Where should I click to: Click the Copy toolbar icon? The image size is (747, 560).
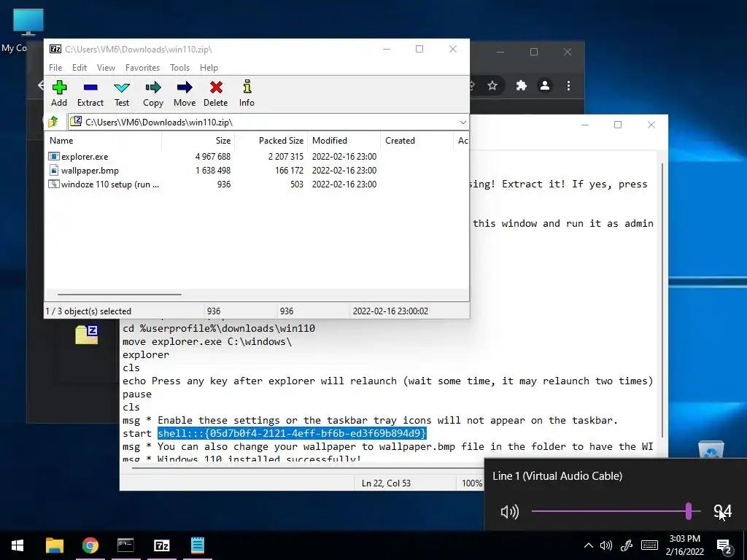coord(153,94)
